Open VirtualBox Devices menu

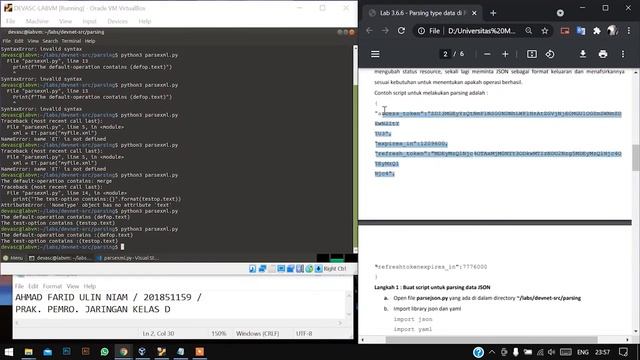[118, 21]
